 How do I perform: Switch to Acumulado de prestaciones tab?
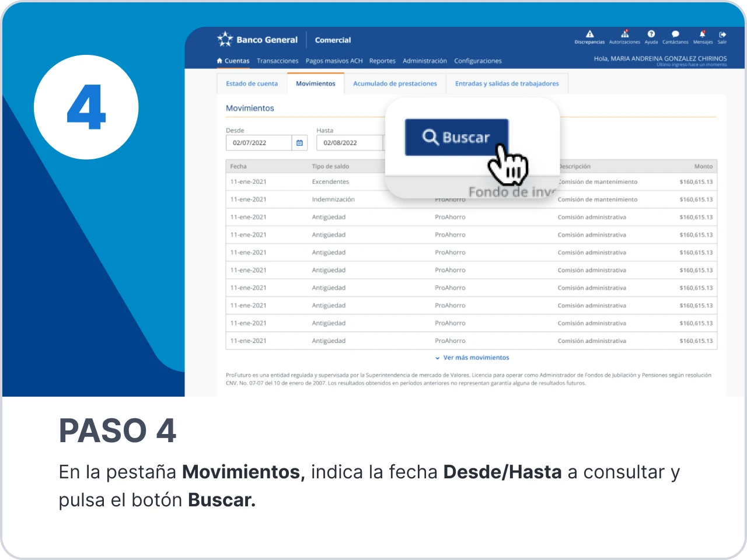tap(395, 83)
